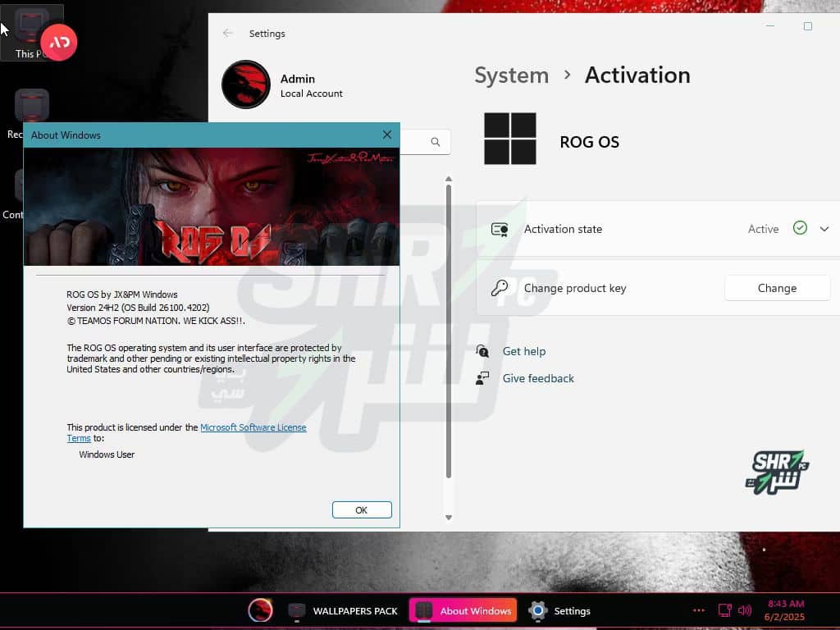Click the Give feedback icon
Screen dimensions: 840x630
tap(482, 378)
